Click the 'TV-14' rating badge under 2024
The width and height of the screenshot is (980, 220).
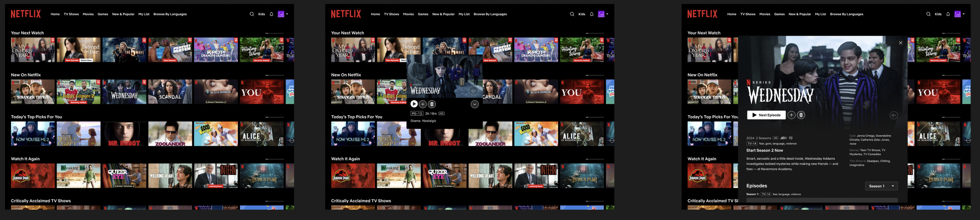[752, 144]
